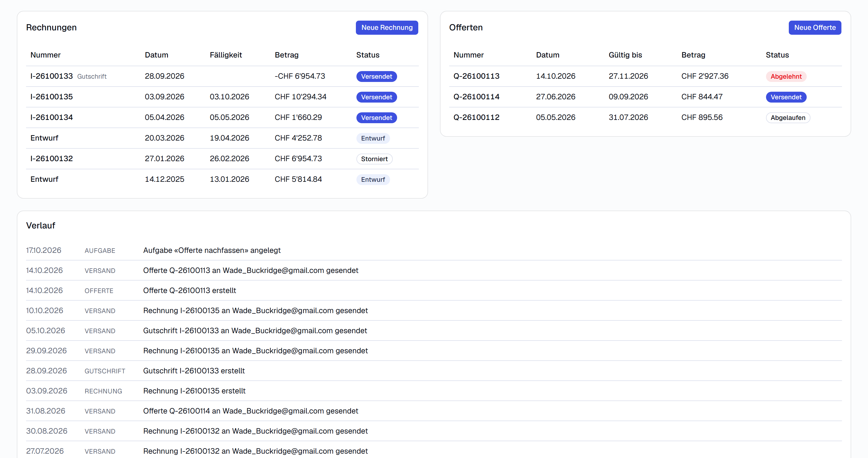Select Verlauf entry dated 05.10.2026
This screenshot has width=868, height=458.
(434, 330)
